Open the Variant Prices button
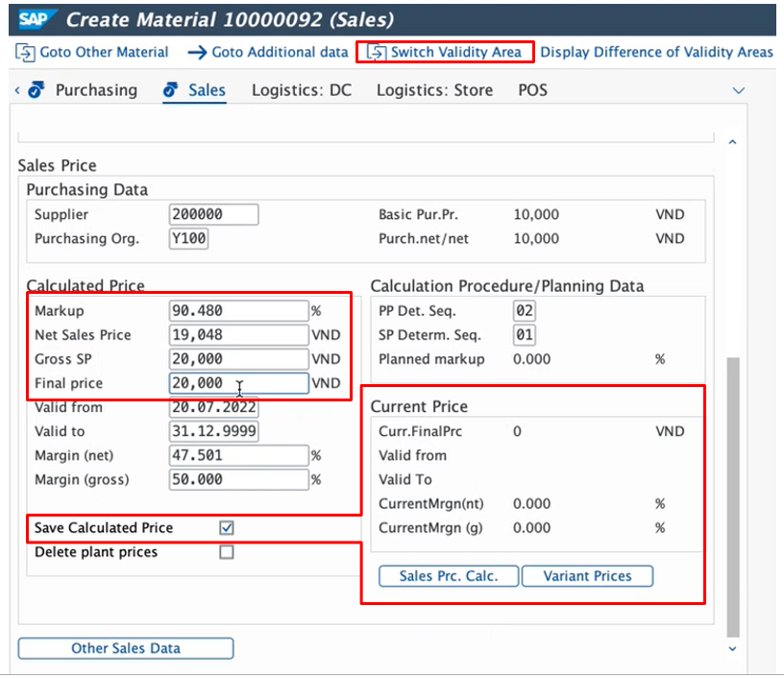 (x=587, y=576)
